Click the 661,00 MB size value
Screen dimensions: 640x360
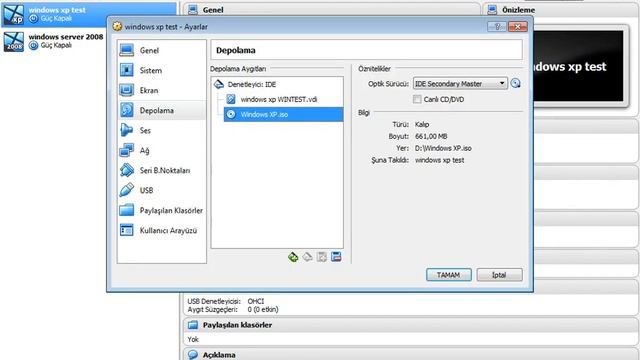point(431,136)
